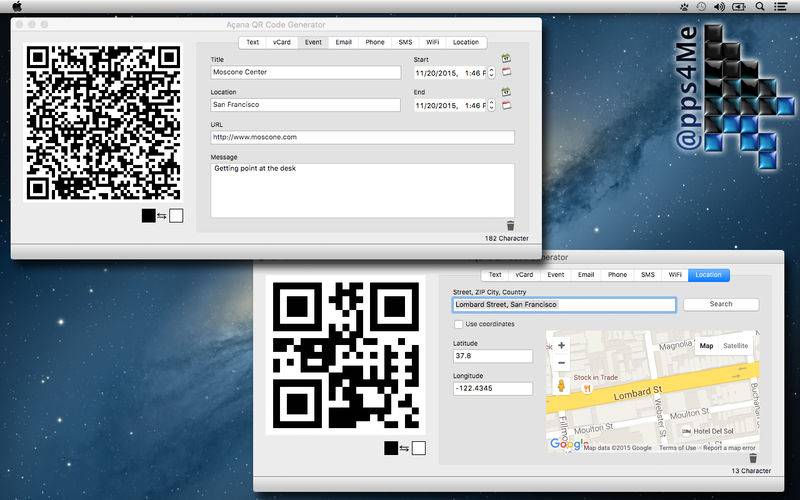Click the red calendar icon next to End
This screenshot has width=800, height=500.
506,105
